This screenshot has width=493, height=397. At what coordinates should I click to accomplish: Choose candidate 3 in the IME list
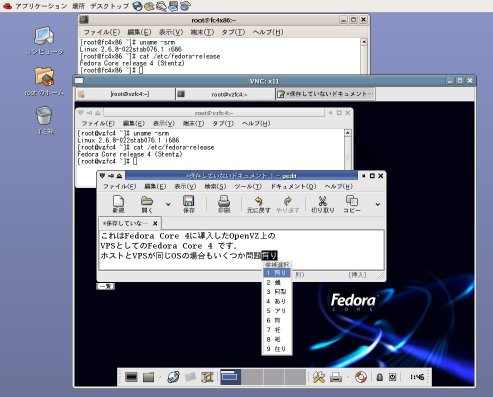[277, 292]
